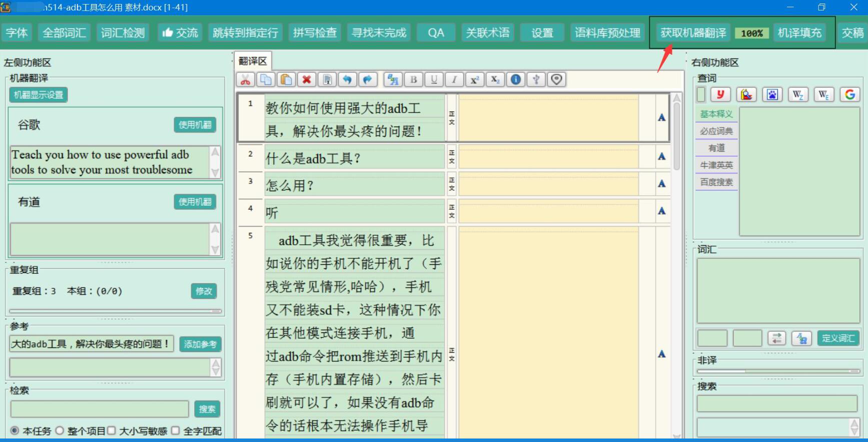This screenshot has width=868, height=442.
Task: Enable the 全字匹配 checkbox
Action: [x=176, y=430]
